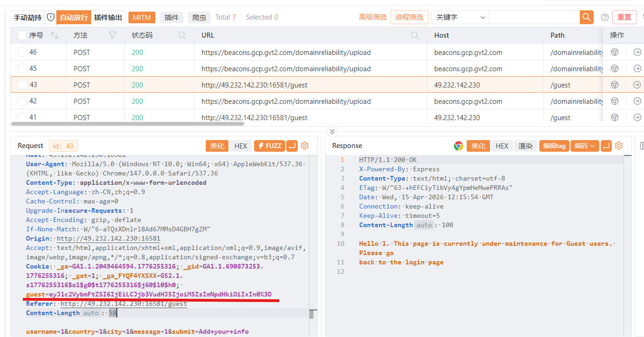Tick the select-all checkbox in table header
Screen dimensions: 644x337
[x=22, y=35]
